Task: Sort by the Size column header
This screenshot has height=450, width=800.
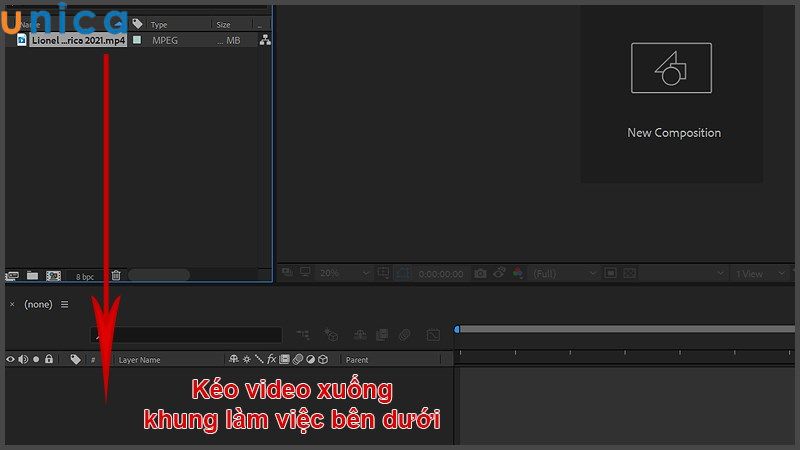Action: point(223,24)
